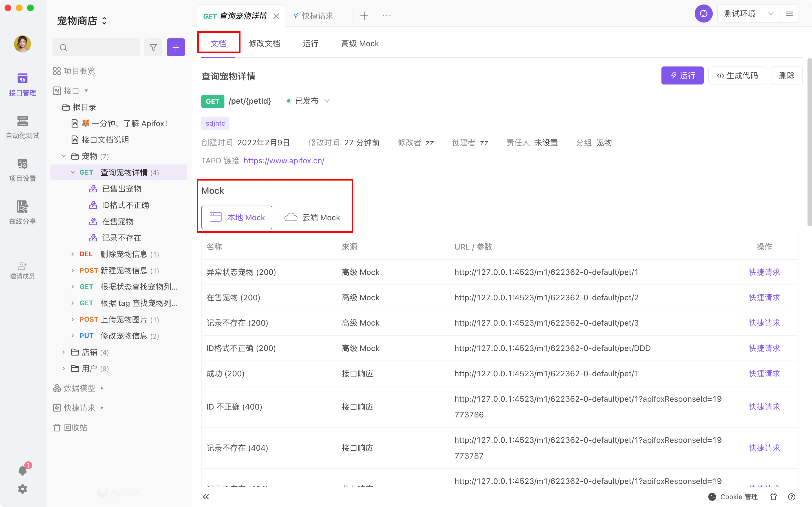812x507 pixels.
Task: Open the TAPD link to apifox.cn
Action: [x=284, y=161]
